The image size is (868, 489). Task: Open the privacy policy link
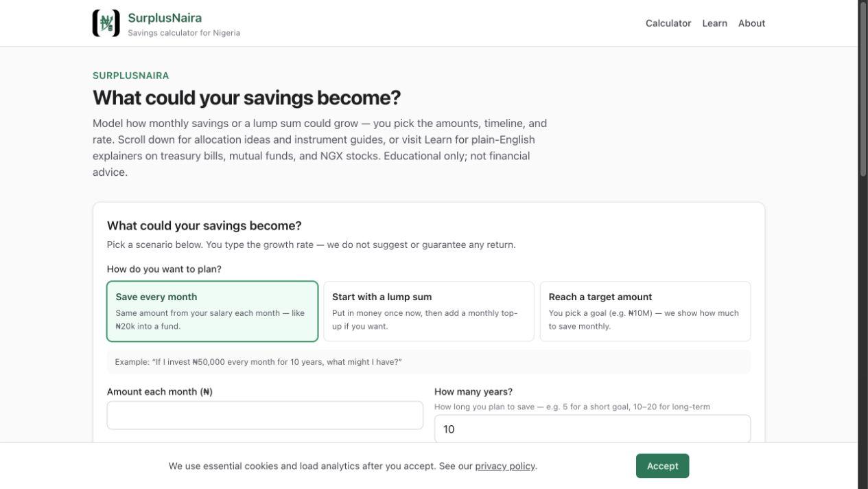(x=505, y=466)
